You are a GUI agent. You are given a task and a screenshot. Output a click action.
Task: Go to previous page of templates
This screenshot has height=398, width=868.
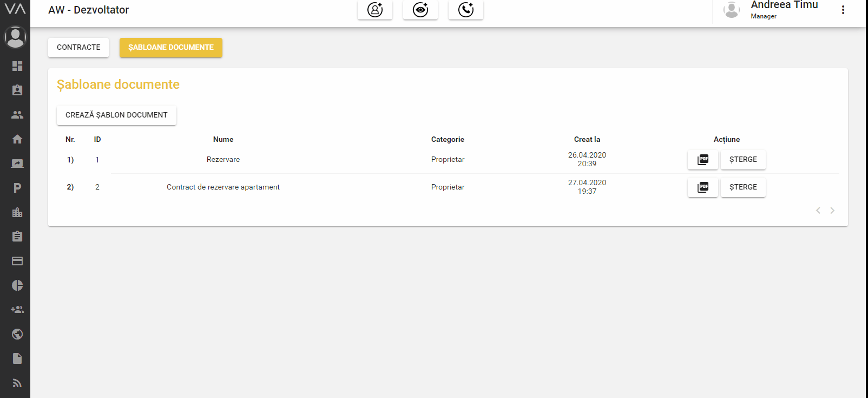818,211
